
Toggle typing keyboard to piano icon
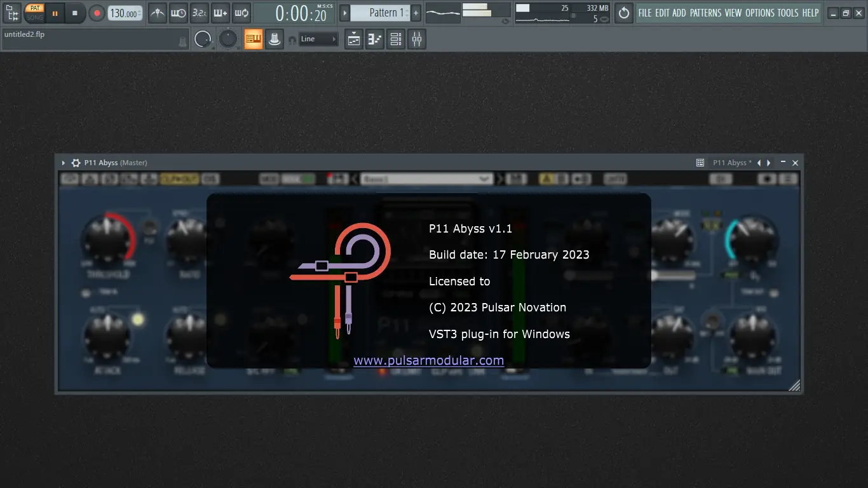[x=254, y=39]
